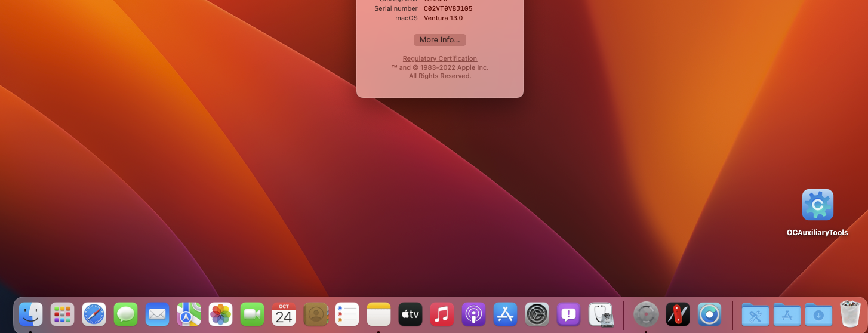This screenshot has height=333, width=868.
Task: Click the serial number C02VT0V8J1G5
Action: click(x=448, y=8)
